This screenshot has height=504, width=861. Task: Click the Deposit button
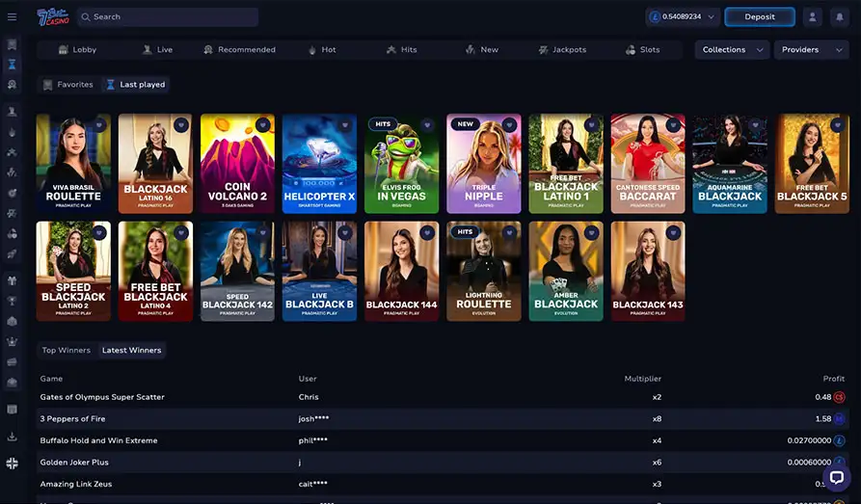point(760,17)
